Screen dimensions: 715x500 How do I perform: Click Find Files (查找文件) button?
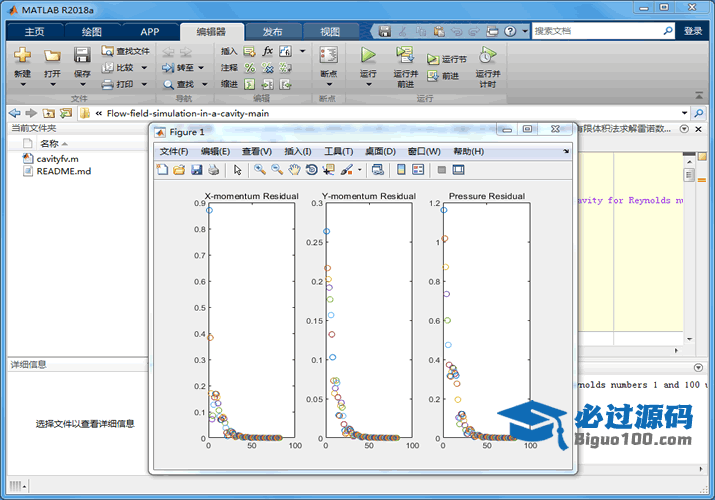point(126,51)
